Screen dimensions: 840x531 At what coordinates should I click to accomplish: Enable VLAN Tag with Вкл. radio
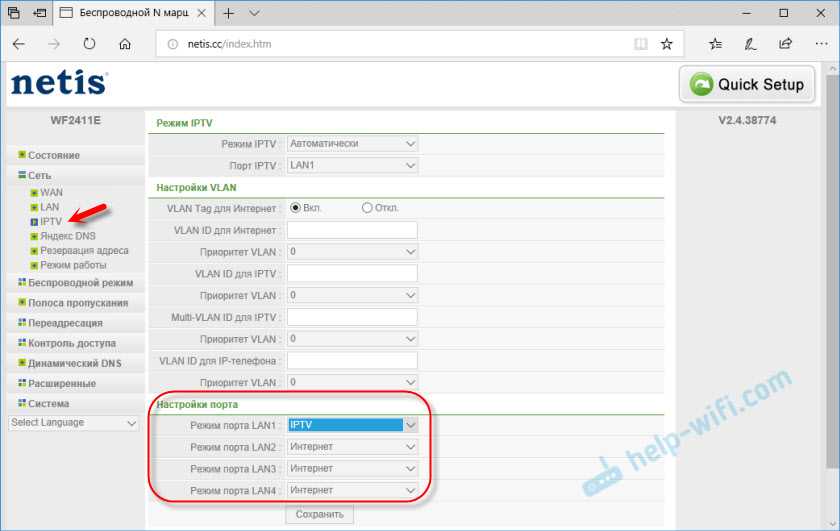[296, 208]
